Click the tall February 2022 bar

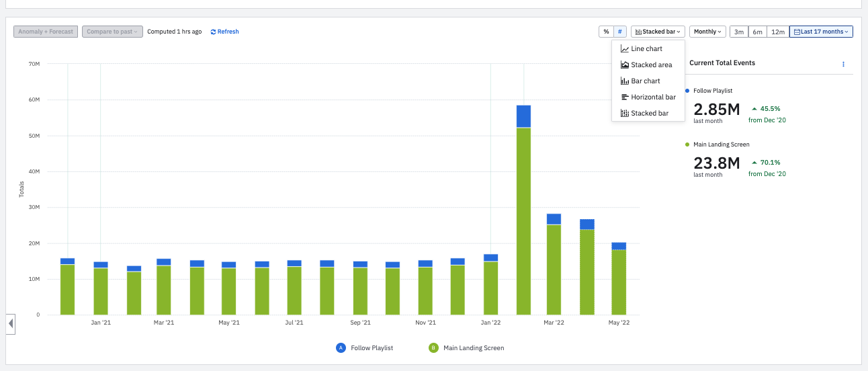click(523, 210)
